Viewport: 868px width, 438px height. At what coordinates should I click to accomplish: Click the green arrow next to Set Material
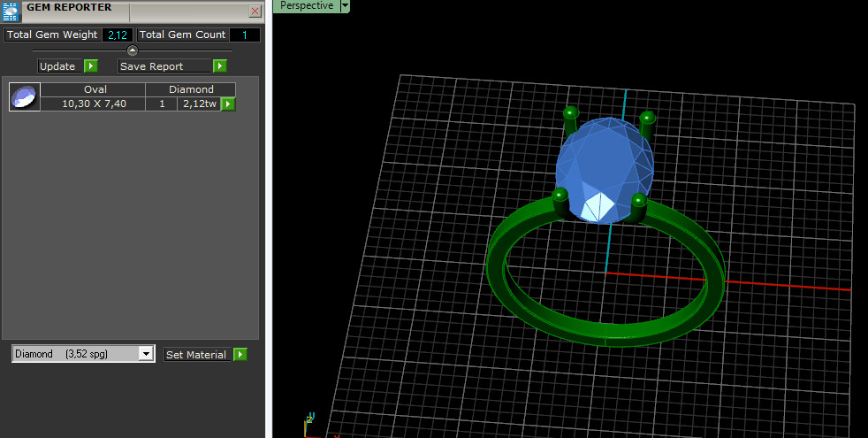240,354
